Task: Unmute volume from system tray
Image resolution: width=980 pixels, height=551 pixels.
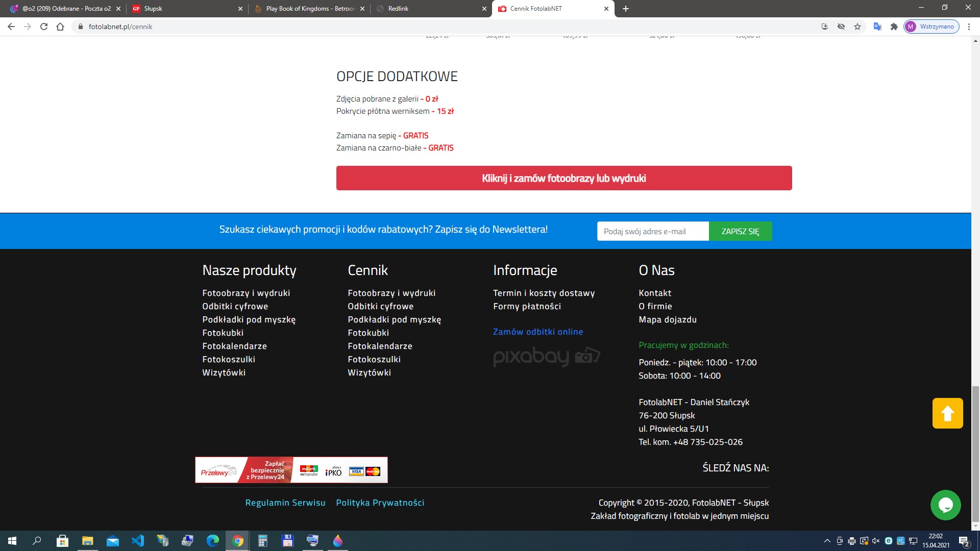Action: (876, 541)
